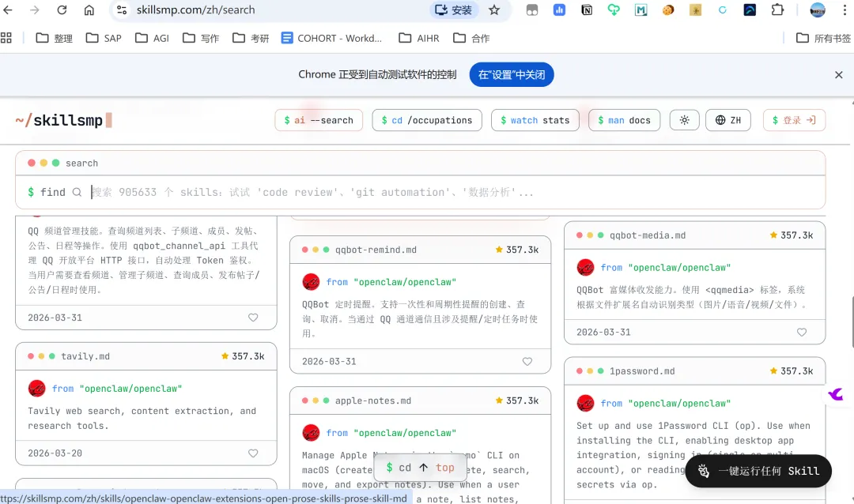The image size is (854, 504).
Task: Open the tavily.md skill card title
Action: (85, 356)
